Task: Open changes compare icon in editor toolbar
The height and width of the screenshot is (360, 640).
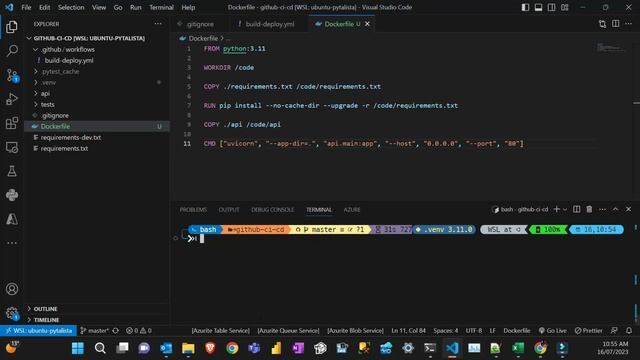Action: pos(602,24)
